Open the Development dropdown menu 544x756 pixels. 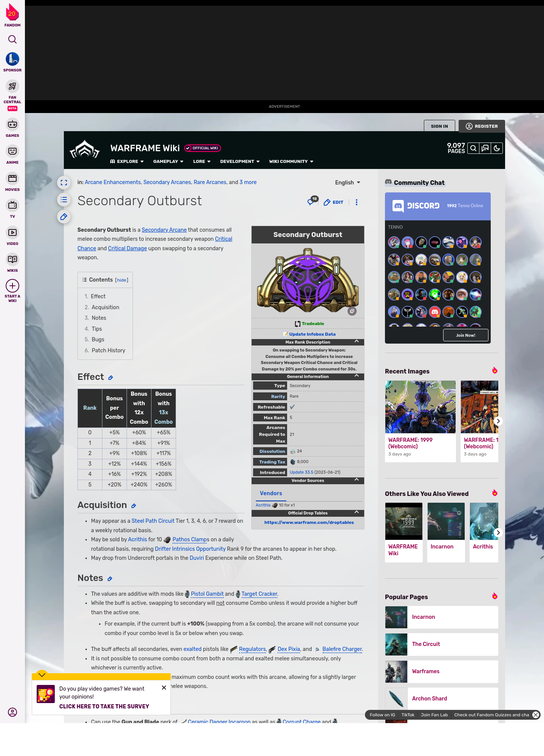(x=240, y=161)
